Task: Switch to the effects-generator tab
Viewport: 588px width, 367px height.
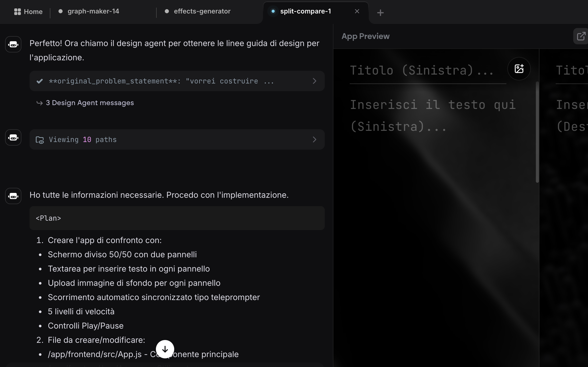Action: (x=202, y=11)
